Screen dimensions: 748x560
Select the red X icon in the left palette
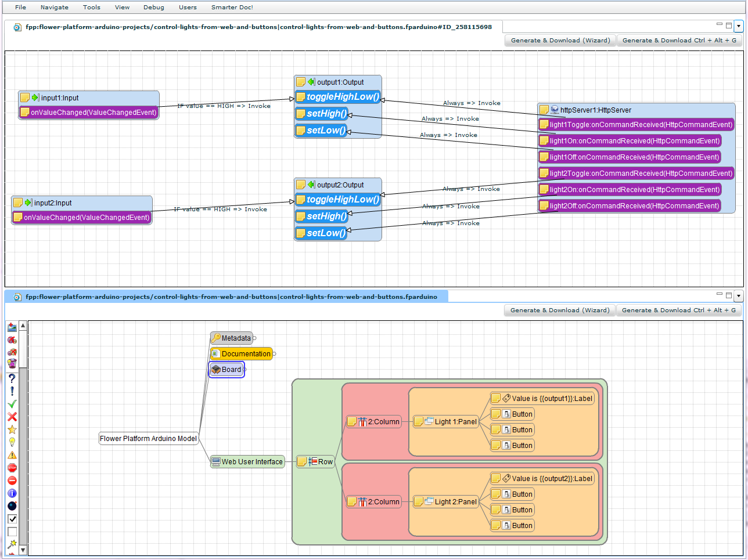(x=12, y=416)
